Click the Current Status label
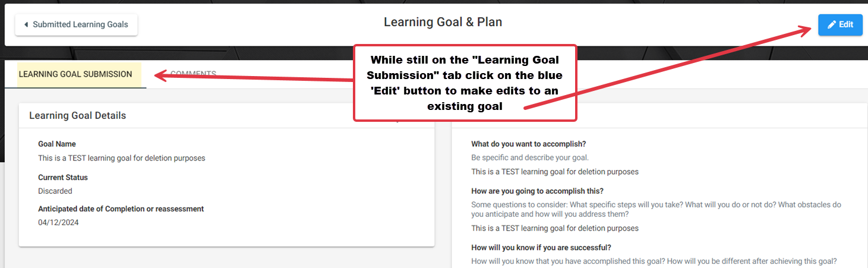This screenshot has width=868, height=268. click(x=63, y=177)
